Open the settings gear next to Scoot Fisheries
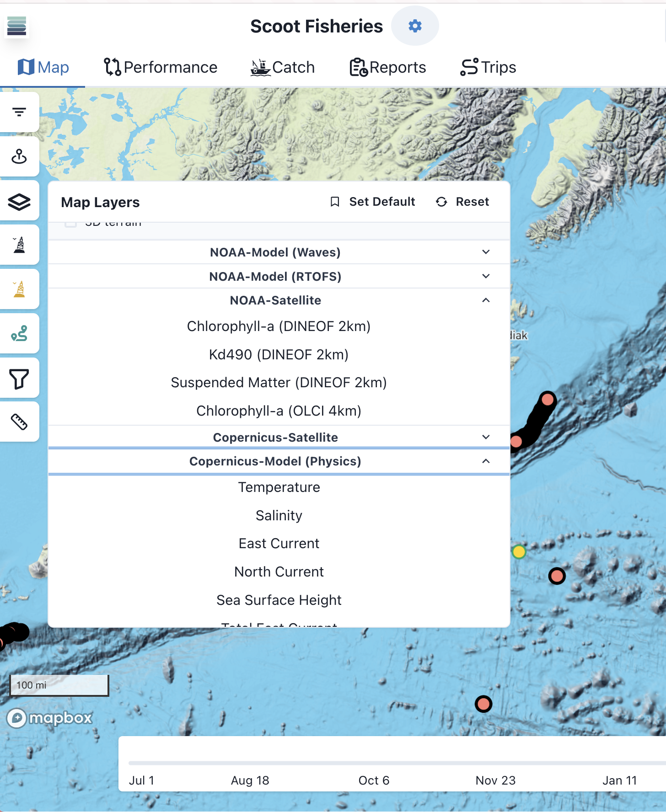The image size is (666, 812). (x=415, y=26)
